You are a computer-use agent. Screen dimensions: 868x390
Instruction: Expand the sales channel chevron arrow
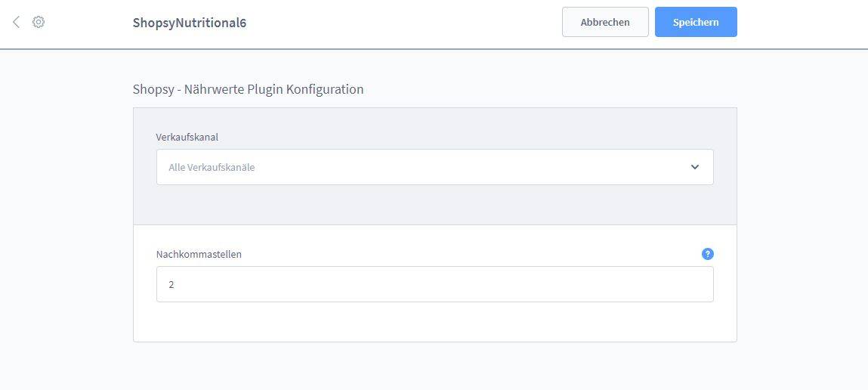tap(695, 167)
